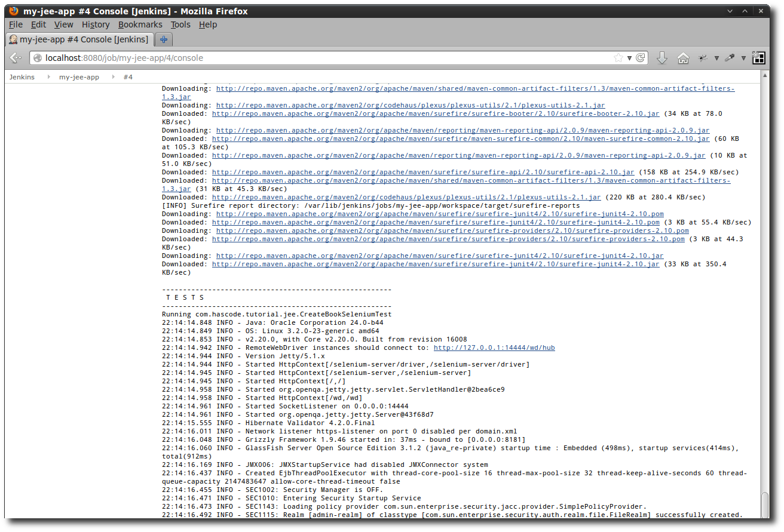Open the Downloads arrow icon
Screen dimensions: 784x532
(661, 58)
